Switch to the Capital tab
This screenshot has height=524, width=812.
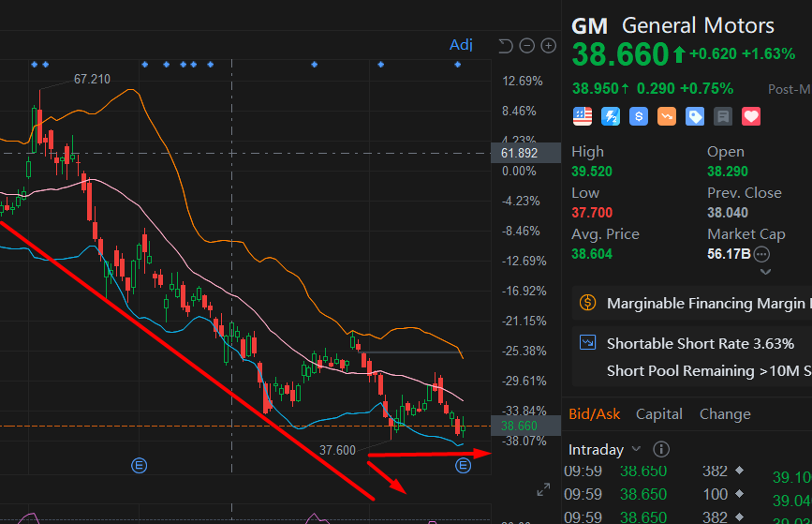pos(658,414)
